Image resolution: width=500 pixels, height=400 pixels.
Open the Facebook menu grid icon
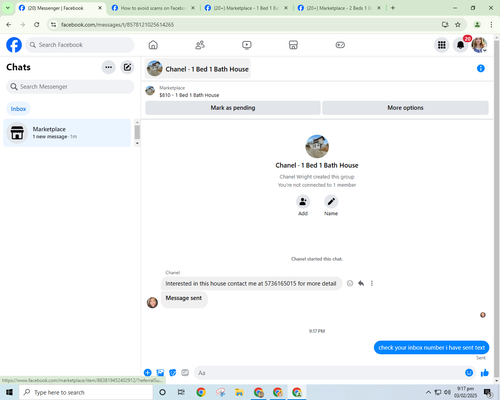tap(442, 45)
